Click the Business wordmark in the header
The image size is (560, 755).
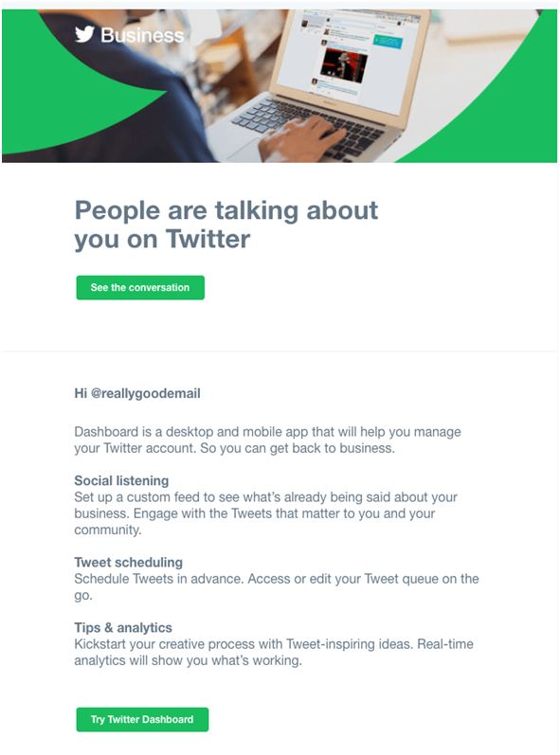(x=142, y=35)
